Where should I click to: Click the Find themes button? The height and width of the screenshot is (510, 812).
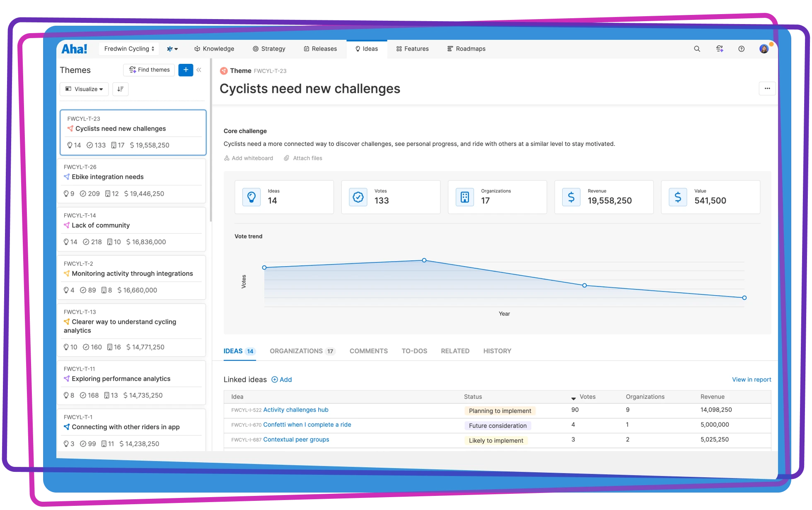pos(149,70)
